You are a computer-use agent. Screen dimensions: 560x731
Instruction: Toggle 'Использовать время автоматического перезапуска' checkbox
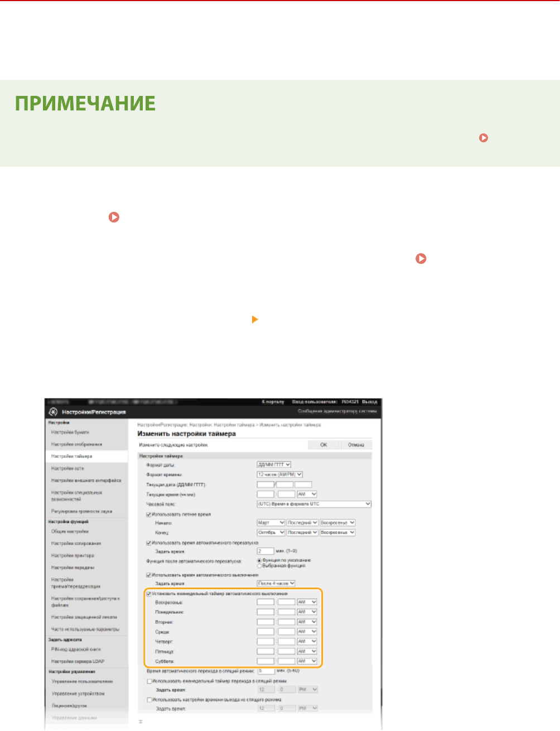pos(148,543)
